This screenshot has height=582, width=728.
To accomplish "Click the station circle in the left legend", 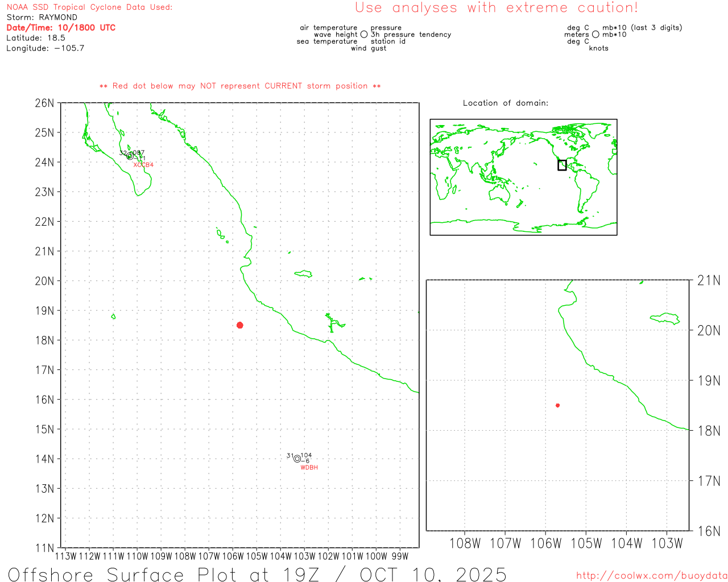I will tap(364, 35).
